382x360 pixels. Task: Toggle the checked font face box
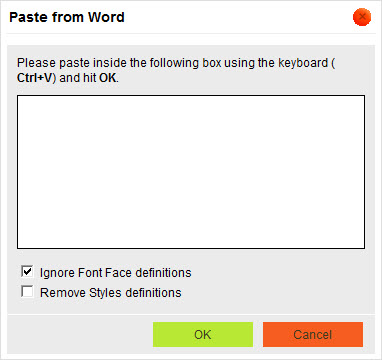[27, 271]
